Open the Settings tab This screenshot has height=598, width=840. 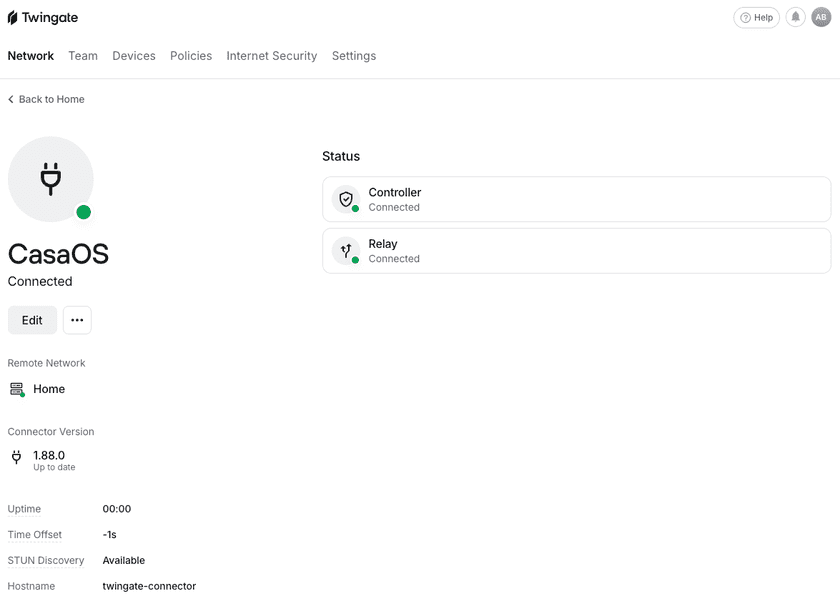(354, 56)
